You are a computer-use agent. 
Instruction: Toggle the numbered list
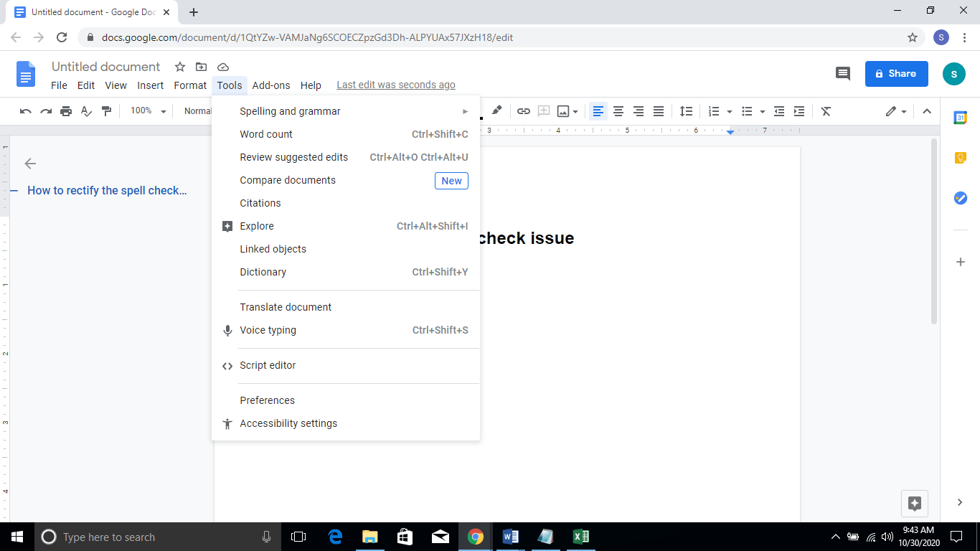tap(715, 110)
